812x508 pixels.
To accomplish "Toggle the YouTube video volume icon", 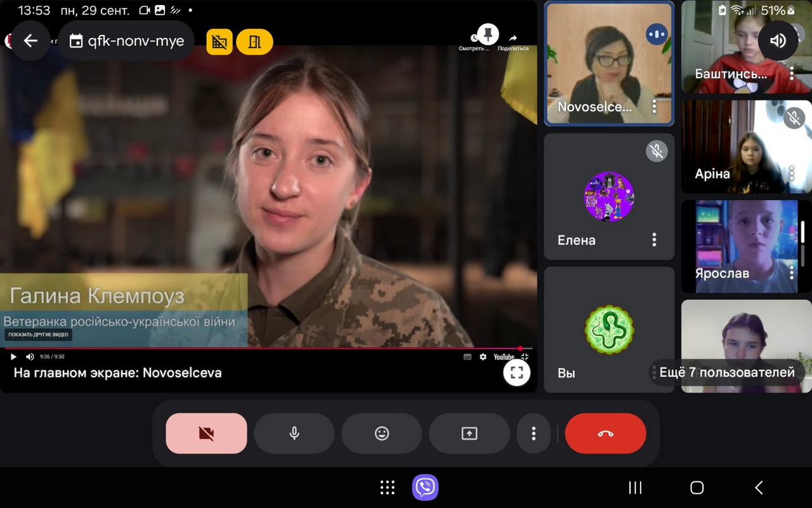I will [x=30, y=357].
